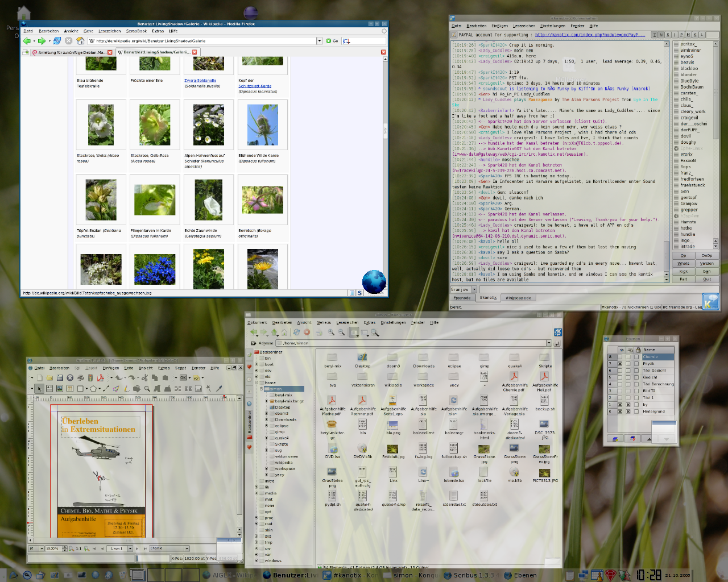Enable lock checkbox for Chemie layer

click(636, 357)
